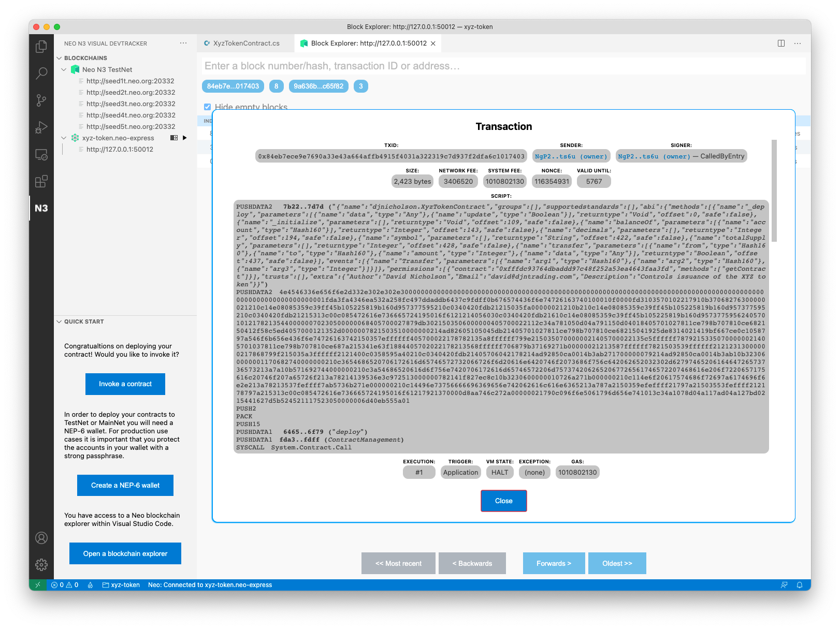Click the split editor right icon
Image resolution: width=840 pixels, height=629 pixels.
[781, 43]
